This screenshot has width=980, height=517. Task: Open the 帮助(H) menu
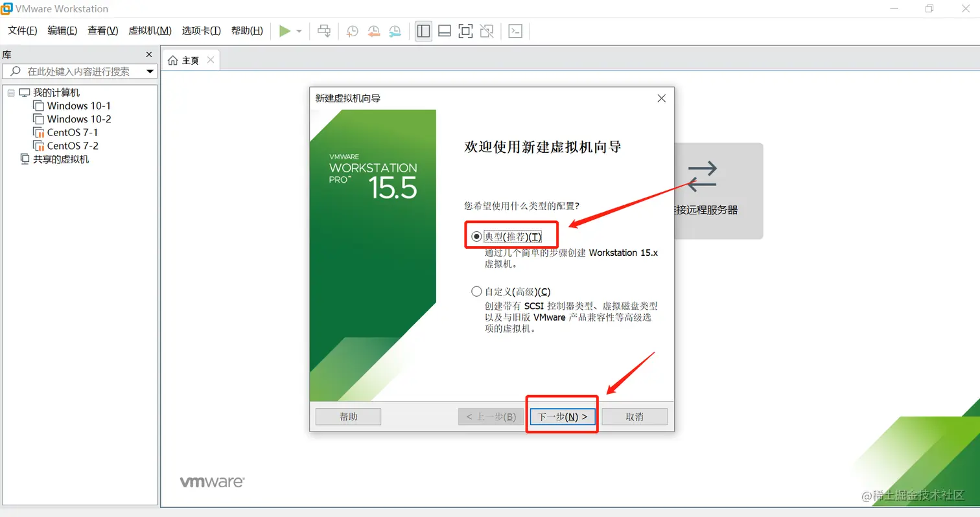click(x=247, y=30)
